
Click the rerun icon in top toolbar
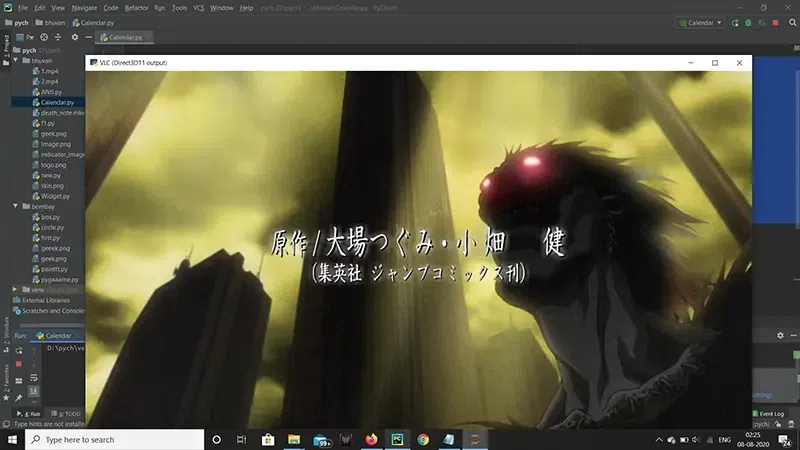[x=735, y=23]
